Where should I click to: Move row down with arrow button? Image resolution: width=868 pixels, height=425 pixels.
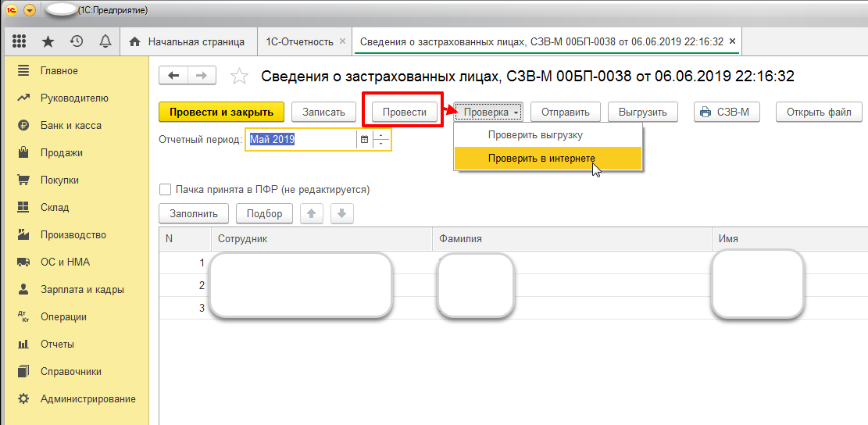pos(342,213)
